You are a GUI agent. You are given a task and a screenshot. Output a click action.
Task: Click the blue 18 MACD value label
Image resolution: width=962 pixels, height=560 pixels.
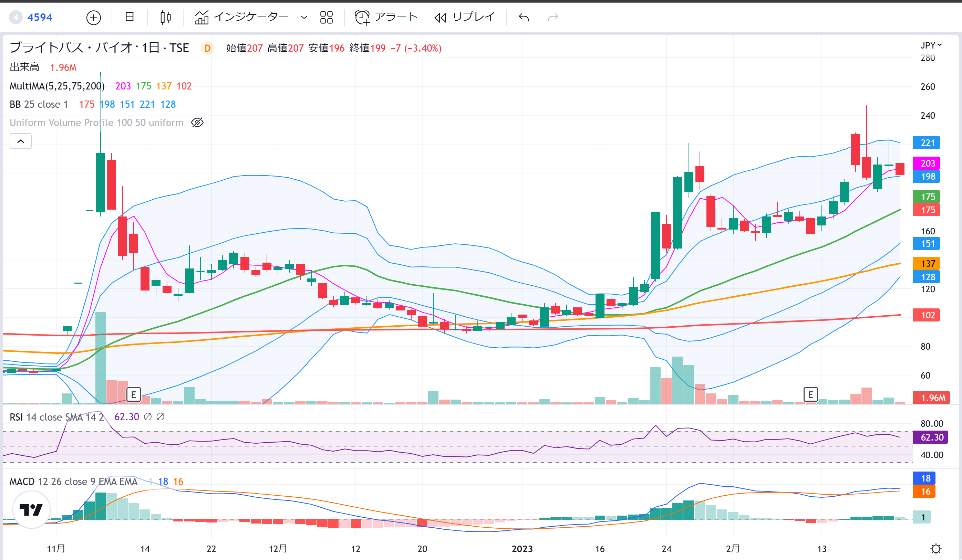tap(924, 478)
